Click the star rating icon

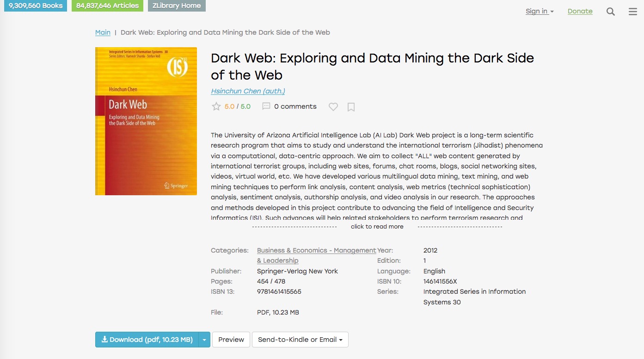tap(216, 106)
